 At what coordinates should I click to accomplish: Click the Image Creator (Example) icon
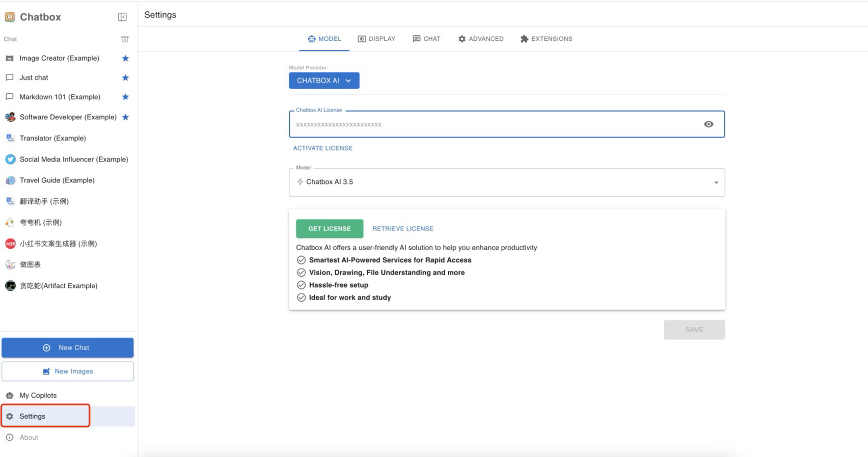[10, 58]
